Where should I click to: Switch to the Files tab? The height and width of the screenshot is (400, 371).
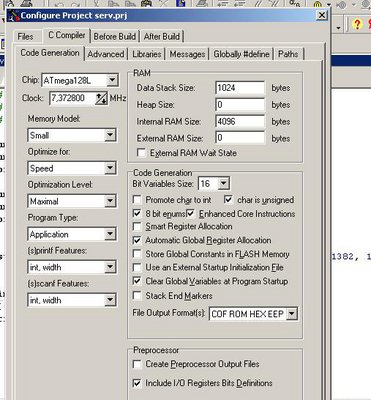(x=25, y=36)
